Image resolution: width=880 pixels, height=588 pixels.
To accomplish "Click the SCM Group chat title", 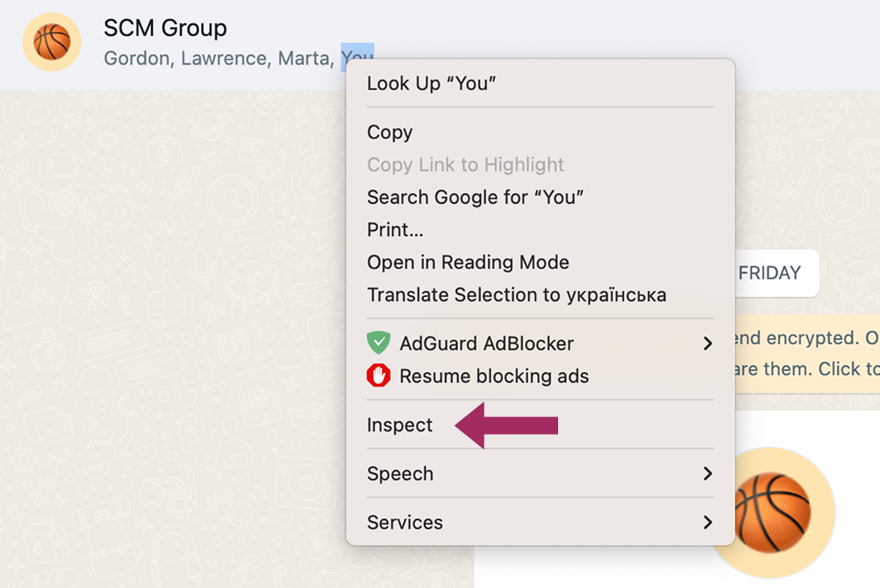I will pos(165,29).
